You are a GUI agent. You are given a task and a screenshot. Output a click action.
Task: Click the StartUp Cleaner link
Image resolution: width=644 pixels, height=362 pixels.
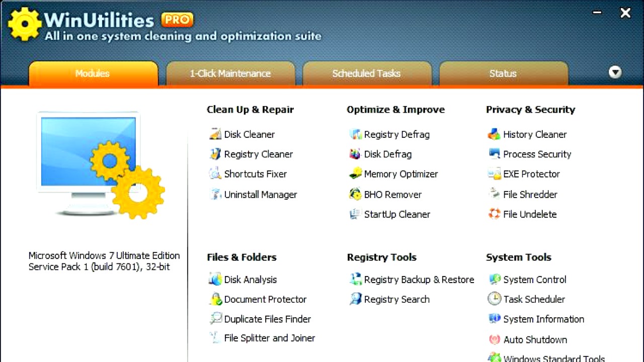pyautogui.click(x=397, y=214)
